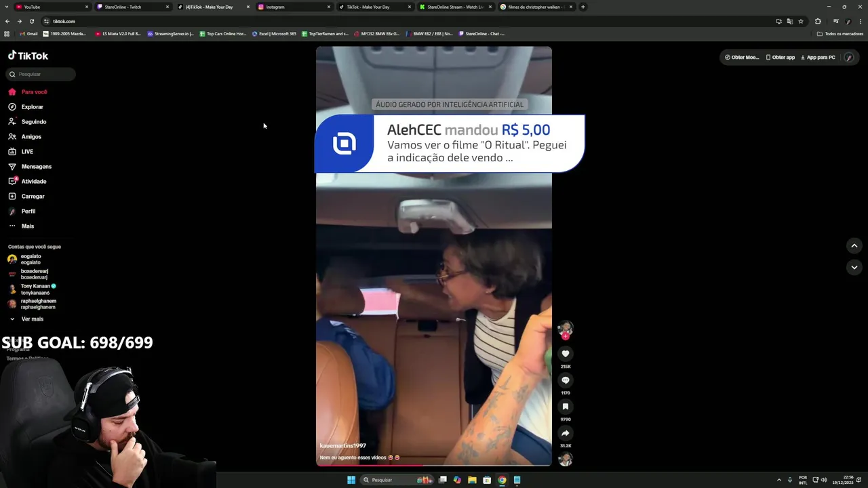Open the StreamingServer.io bookmark

[170, 34]
